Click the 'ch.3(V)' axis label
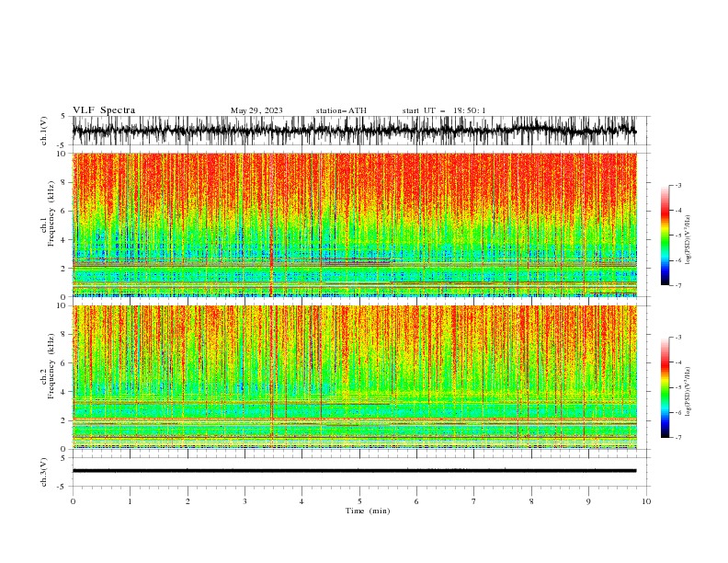728x563 pixels. [x=44, y=472]
